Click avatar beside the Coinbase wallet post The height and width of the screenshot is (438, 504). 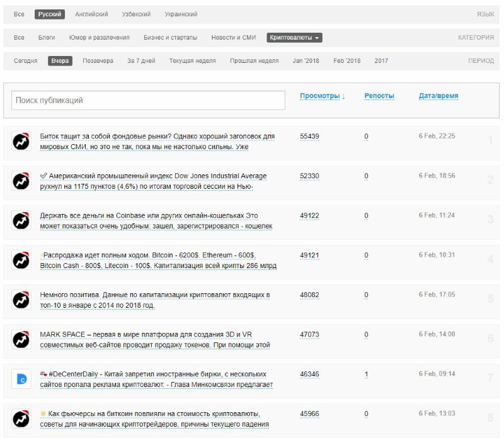point(21,220)
